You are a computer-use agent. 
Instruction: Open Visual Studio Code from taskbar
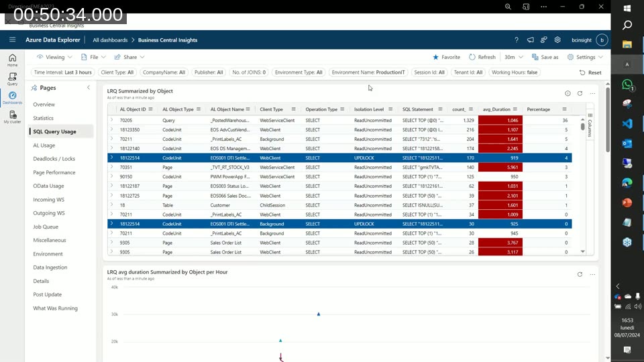point(627,123)
